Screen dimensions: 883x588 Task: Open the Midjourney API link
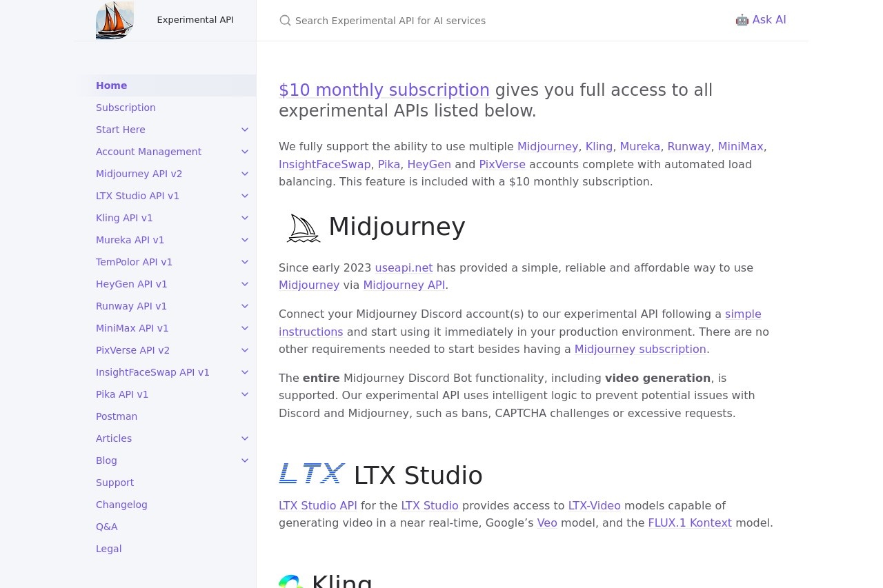coord(404,285)
